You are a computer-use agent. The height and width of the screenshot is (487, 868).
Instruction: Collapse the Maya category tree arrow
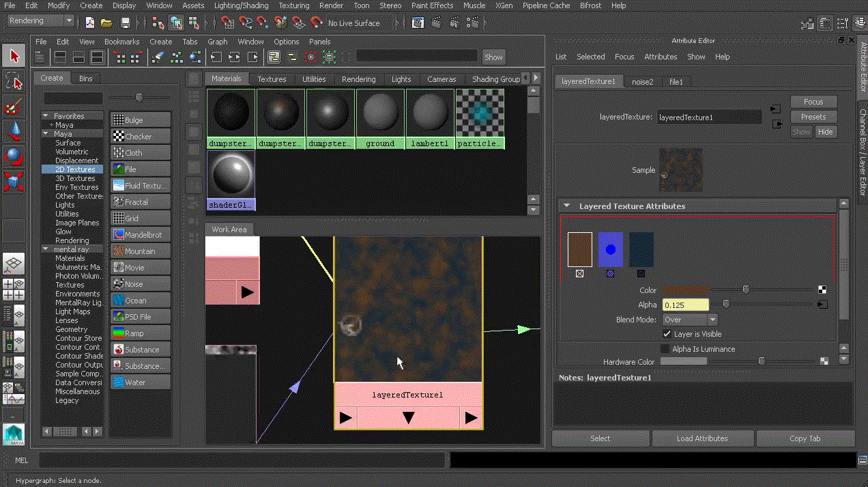pos(46,134)
